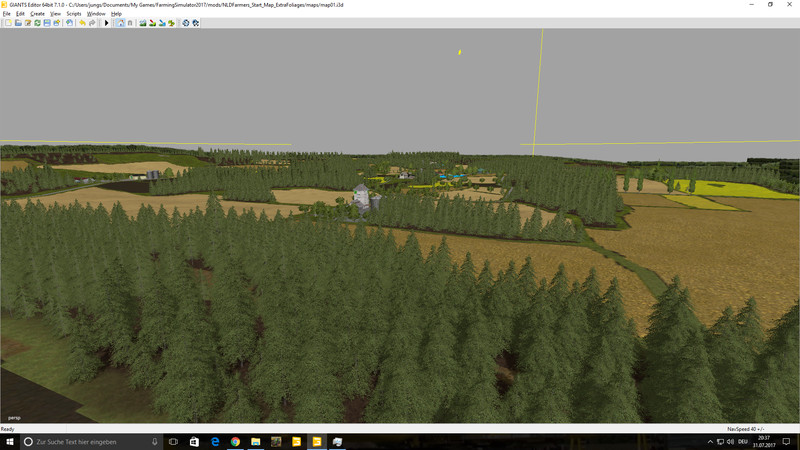Click the Undo arrow icon

click(x=82, y=22)
